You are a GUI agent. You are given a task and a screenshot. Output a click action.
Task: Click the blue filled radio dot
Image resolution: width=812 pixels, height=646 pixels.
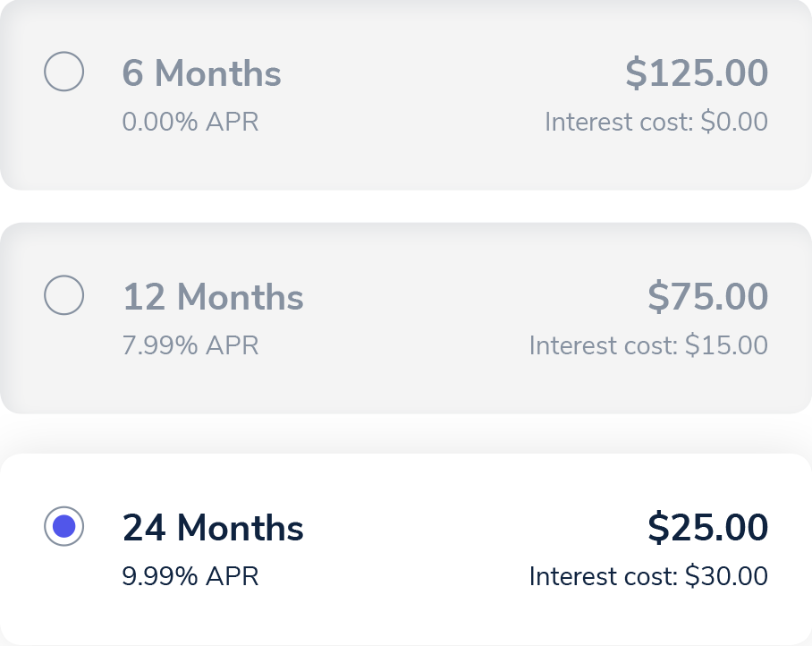coord(64,527)
